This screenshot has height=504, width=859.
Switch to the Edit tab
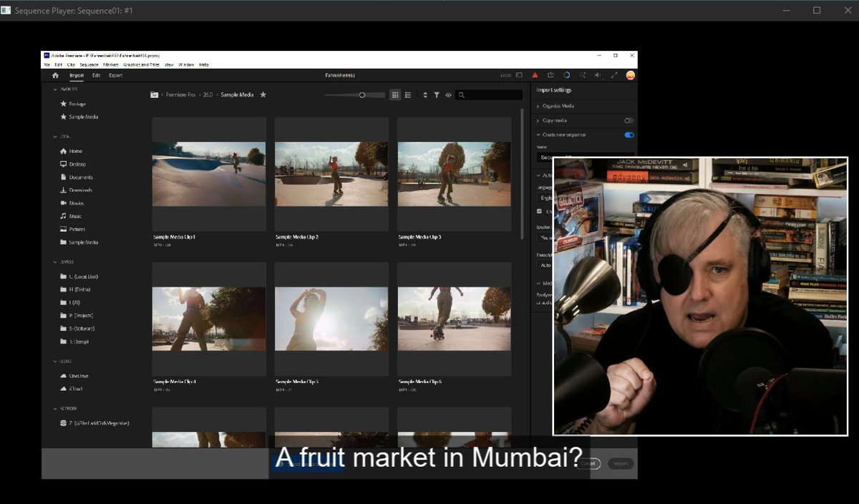96,75
